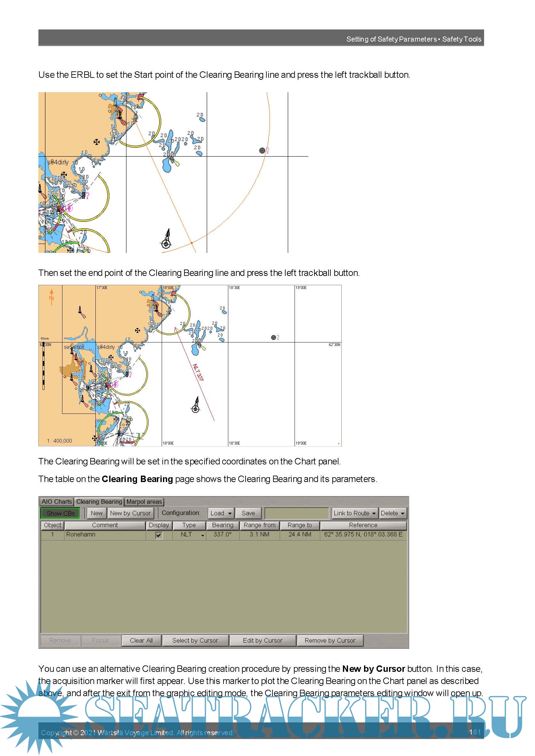Uncheck the Display checkbox for Ronehamn
Viewport: 535px width, 756px height.
tap(159, 535)
